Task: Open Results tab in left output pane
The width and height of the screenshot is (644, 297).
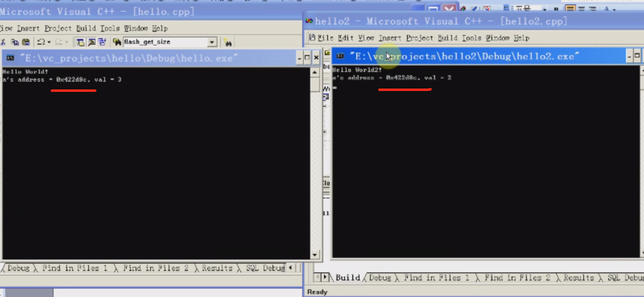Action: point(217,268)
